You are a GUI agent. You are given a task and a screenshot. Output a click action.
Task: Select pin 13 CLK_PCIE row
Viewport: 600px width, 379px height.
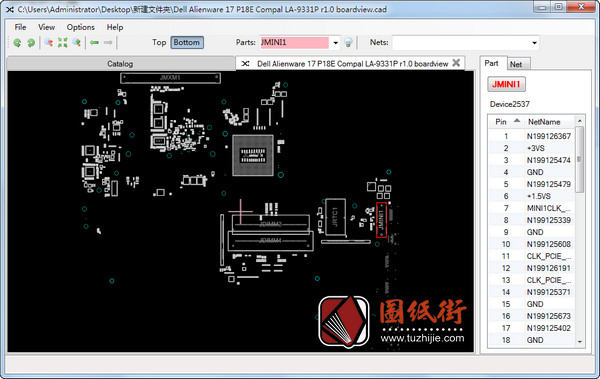[532, 280]
